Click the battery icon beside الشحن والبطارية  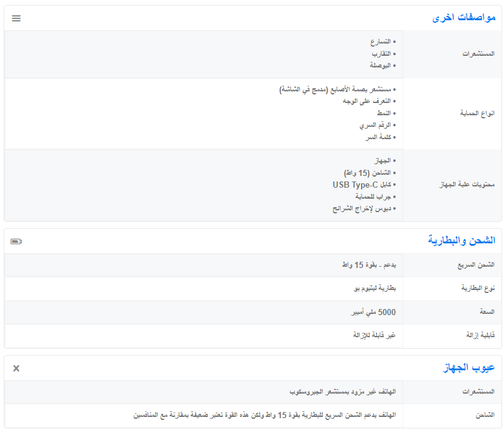(x=16, y=242)
